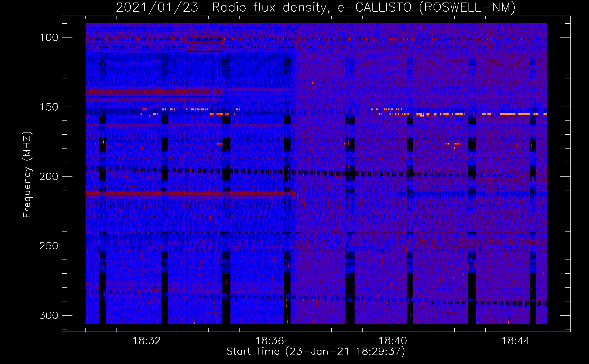Click the 250 frequency tick label
Screen dimensions: 589x364
coord(49,246)
